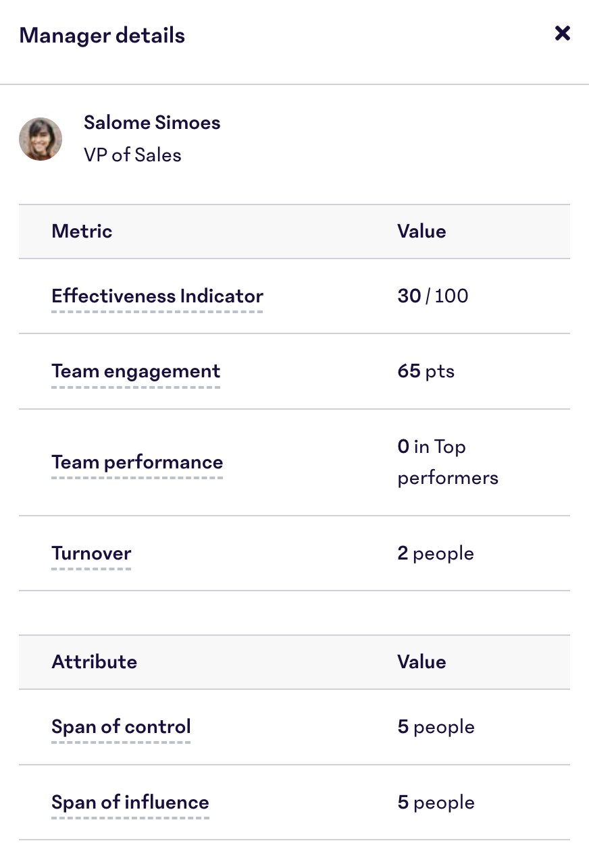Select the 2 people turnover value

(436, 553)
